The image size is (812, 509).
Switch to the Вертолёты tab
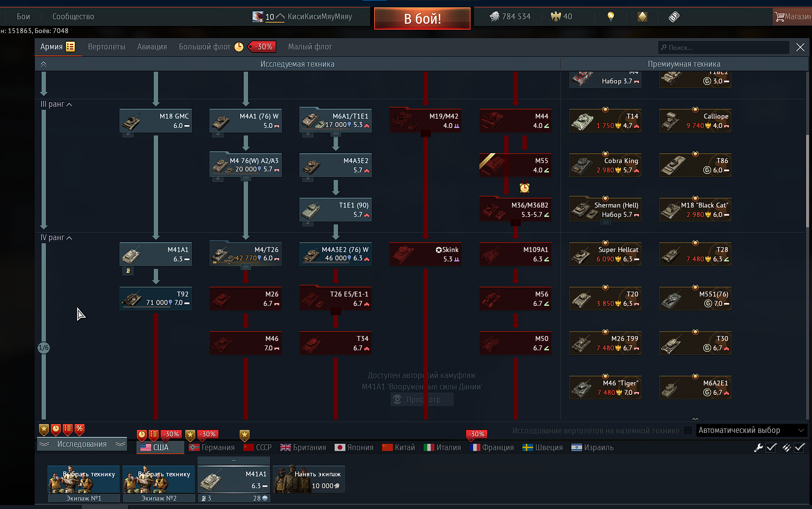107,46
